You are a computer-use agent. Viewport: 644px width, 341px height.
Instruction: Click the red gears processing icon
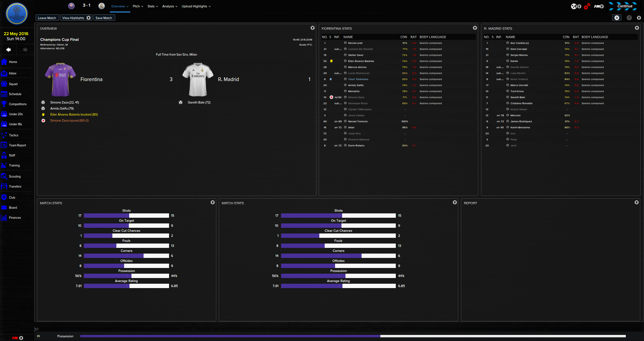click(x=587, y=6)
